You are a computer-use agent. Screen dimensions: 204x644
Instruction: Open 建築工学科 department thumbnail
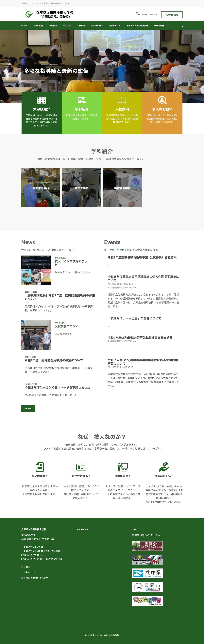click(82, 188)
